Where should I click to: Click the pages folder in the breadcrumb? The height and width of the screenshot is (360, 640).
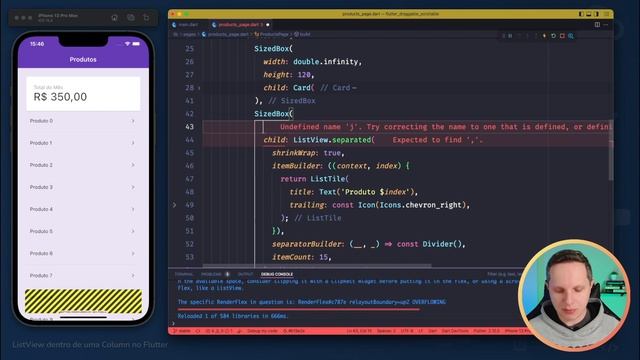click(189, 35)
